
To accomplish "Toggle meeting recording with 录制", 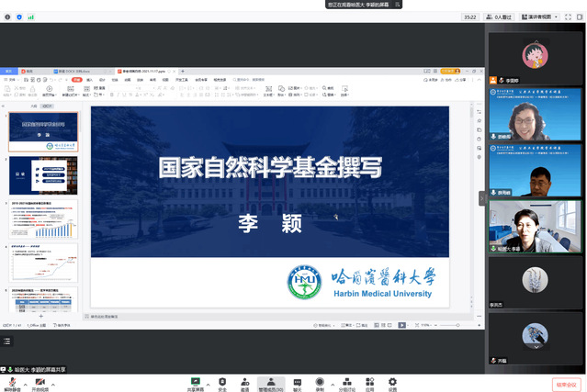I will pos(320,380).
